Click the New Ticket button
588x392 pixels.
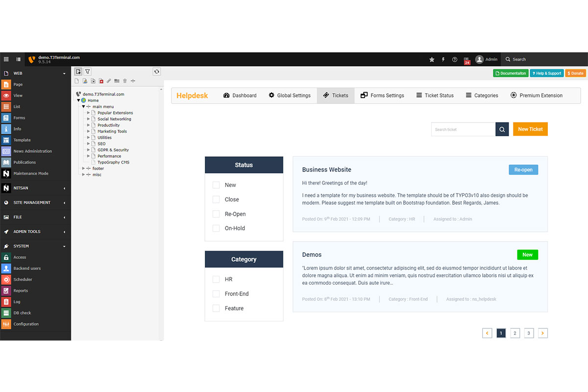click(530, 129)
